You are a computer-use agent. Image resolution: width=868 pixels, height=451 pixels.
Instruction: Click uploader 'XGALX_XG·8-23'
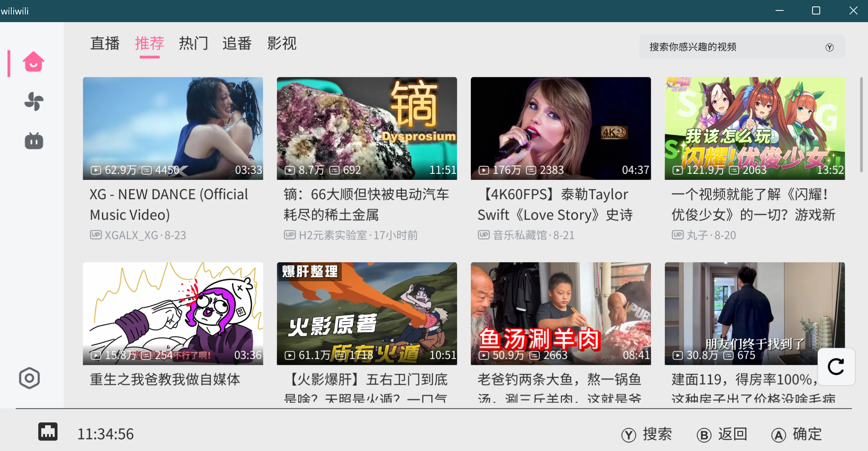click(138, 235)
